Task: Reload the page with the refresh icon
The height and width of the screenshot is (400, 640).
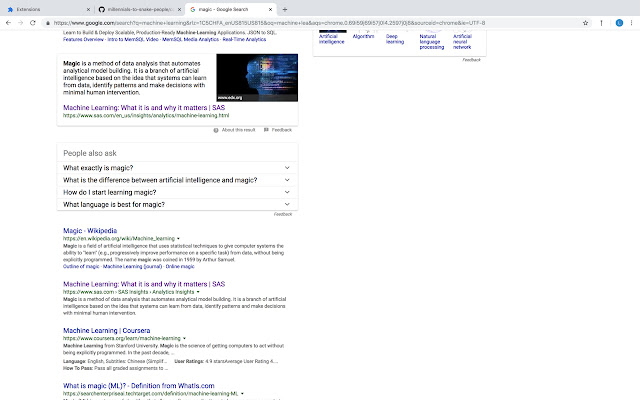Action: (35, 21)
